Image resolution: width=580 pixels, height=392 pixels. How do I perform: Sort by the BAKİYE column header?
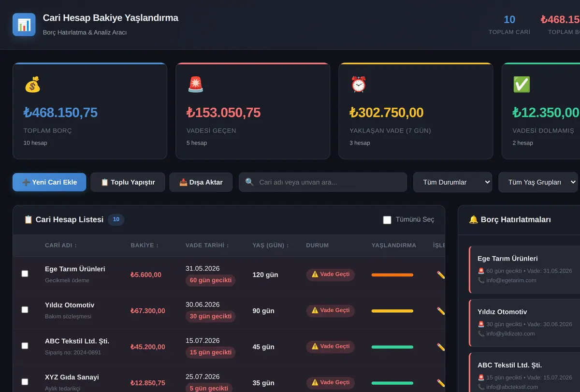coord(145,245)
